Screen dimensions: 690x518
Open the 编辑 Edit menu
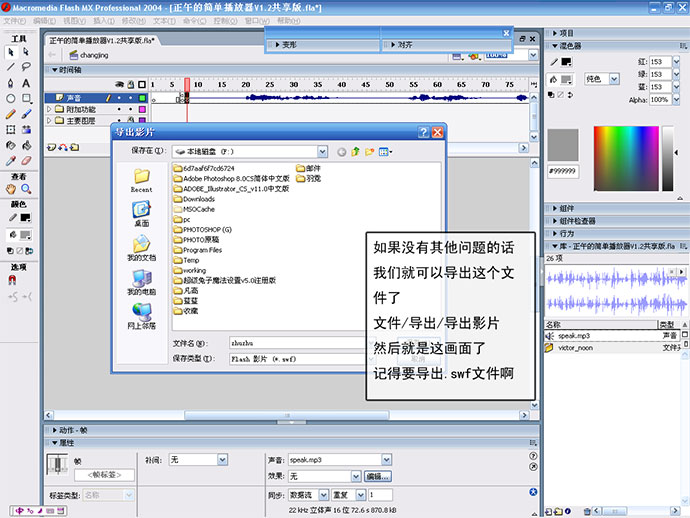44,21
